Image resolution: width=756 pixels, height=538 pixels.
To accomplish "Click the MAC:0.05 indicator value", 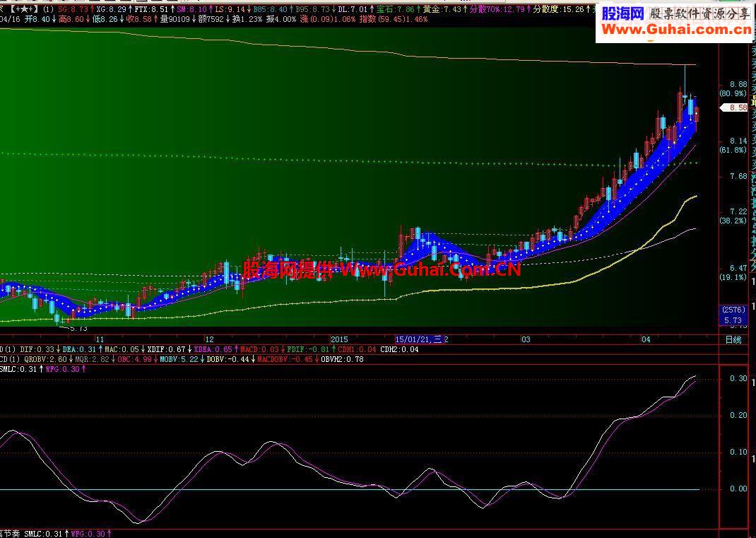I will 122,349.
